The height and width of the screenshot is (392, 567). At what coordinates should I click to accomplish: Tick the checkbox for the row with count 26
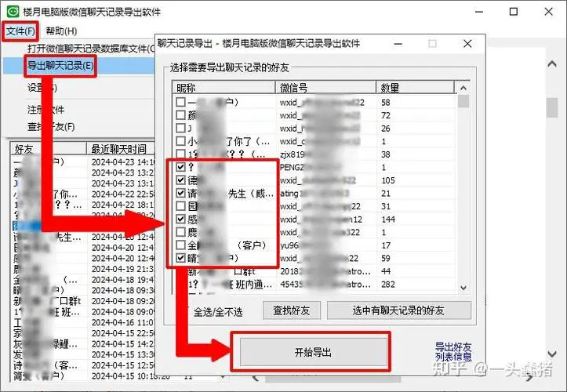point(180,129)
